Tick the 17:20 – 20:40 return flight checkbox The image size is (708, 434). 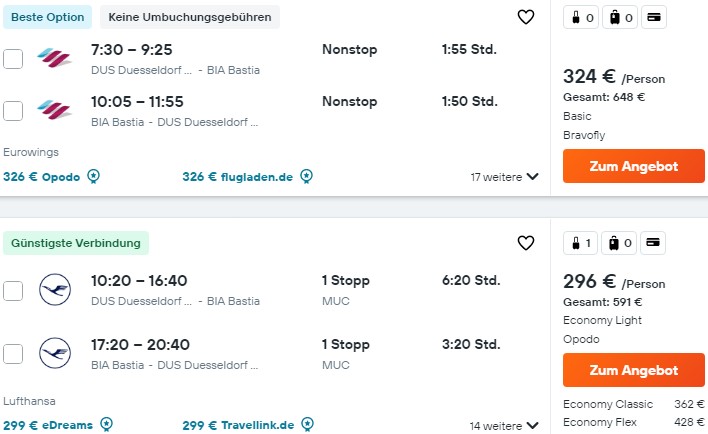point(13,354)
